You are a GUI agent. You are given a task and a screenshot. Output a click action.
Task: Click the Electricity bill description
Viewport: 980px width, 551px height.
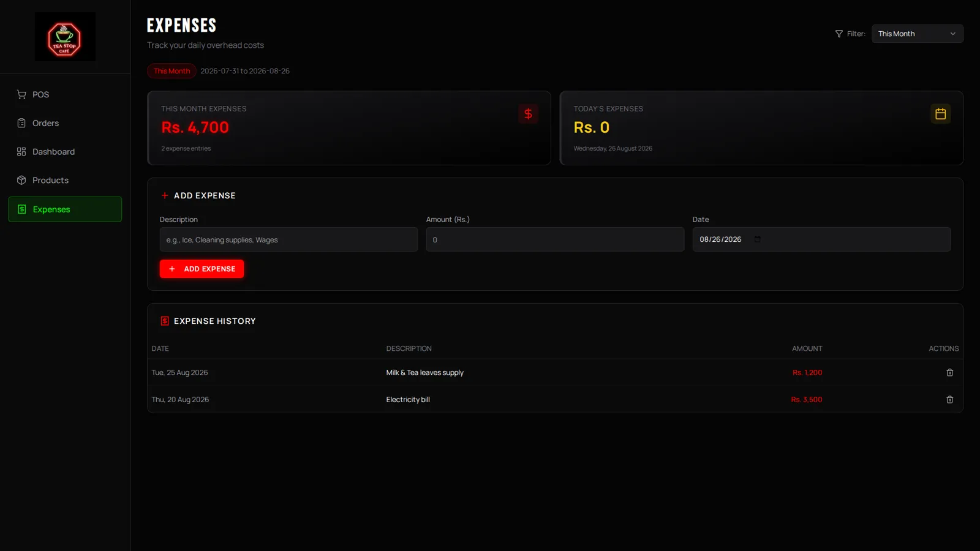408,400
